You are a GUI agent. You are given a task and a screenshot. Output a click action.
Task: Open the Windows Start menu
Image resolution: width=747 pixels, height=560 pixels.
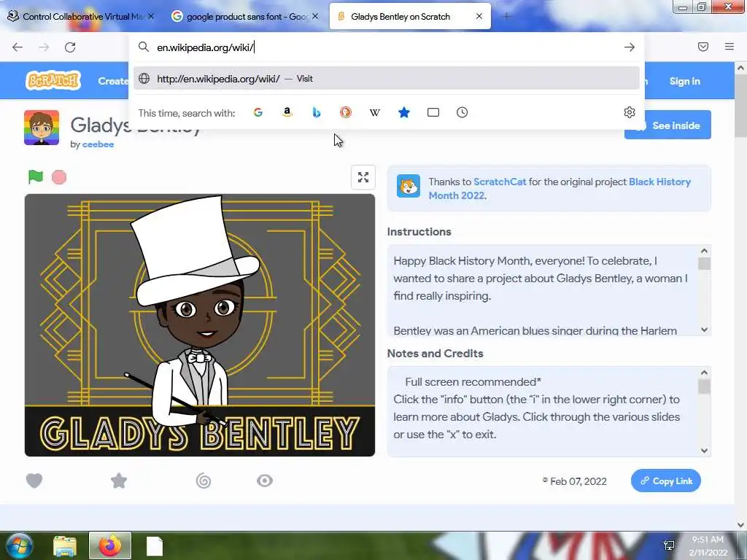click(19, 545)
